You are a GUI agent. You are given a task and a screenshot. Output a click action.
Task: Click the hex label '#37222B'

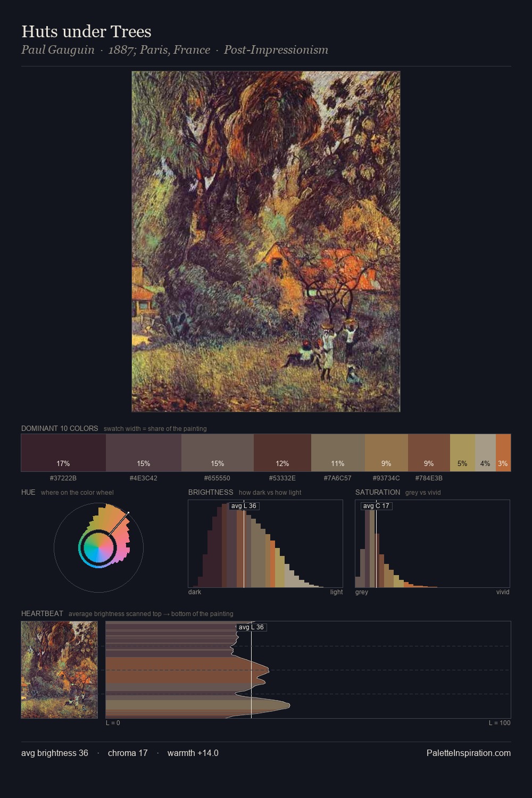(63, 478)
